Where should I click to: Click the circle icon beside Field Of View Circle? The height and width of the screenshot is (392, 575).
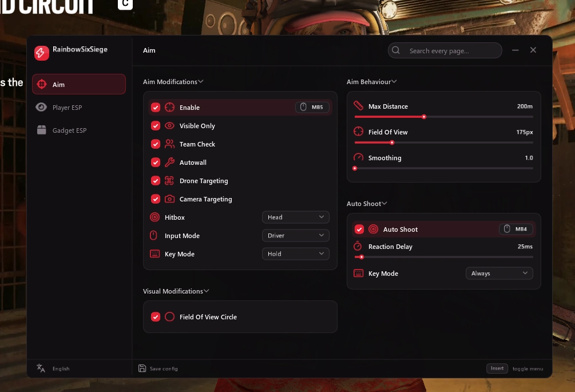(169, 316)
